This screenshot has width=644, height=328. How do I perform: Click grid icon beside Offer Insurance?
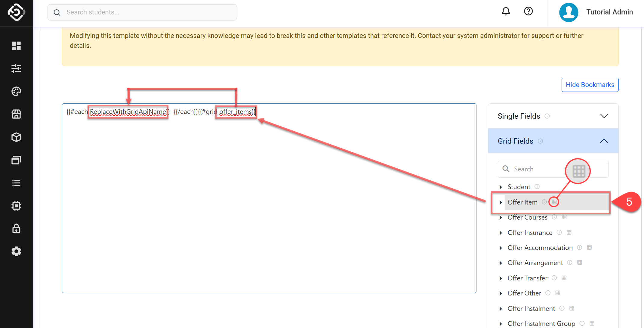point(569,233)
